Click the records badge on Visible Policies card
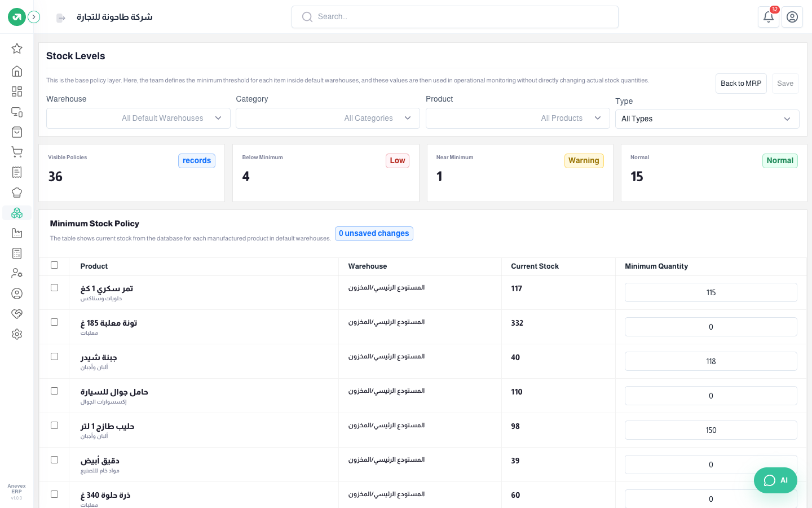The height and width of the screenshot is (508, 812). click(197, 161)
